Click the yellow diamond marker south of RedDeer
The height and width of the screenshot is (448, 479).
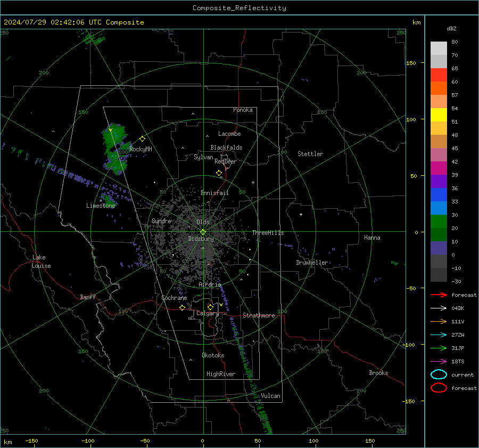[x=219, y=173]
